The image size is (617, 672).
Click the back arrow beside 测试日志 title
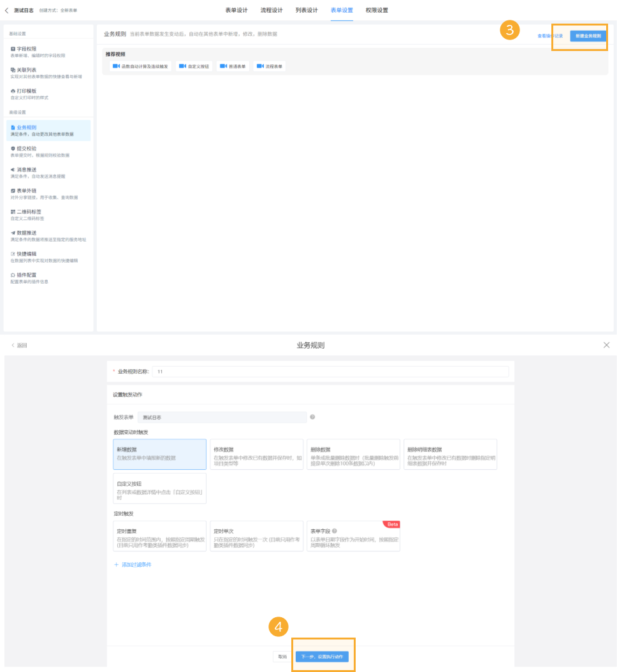(x=7, y=10)
